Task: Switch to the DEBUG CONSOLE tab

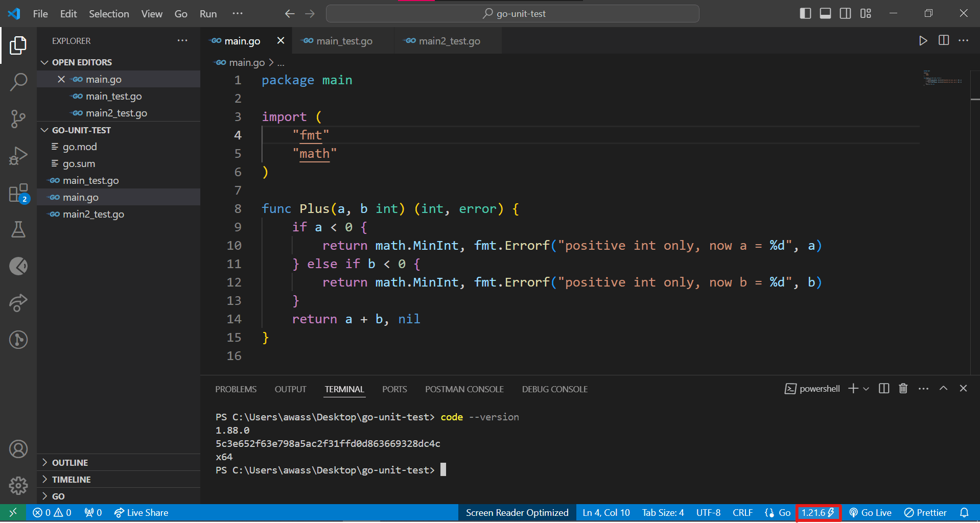Action: click(555, 389)
